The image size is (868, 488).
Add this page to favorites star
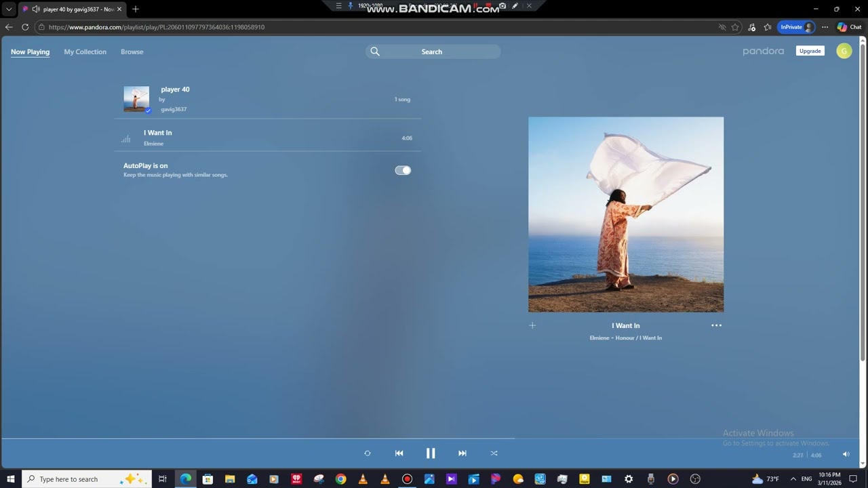735,27
